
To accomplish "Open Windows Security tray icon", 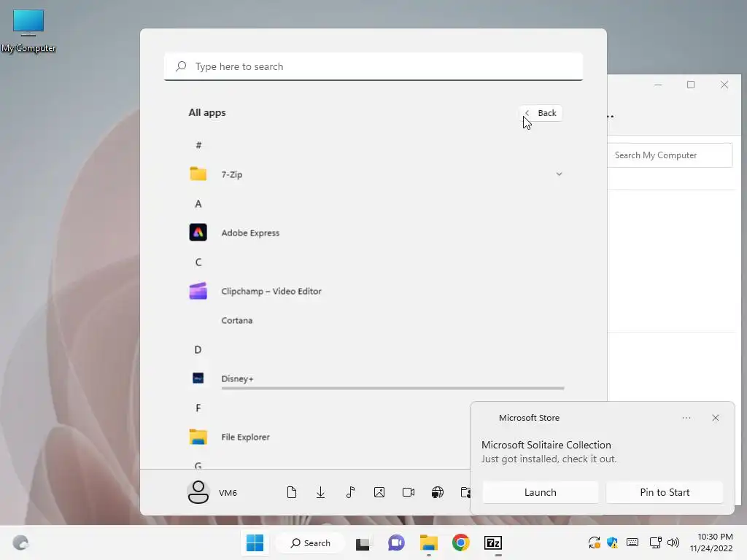I will click(x=613, y=542).
